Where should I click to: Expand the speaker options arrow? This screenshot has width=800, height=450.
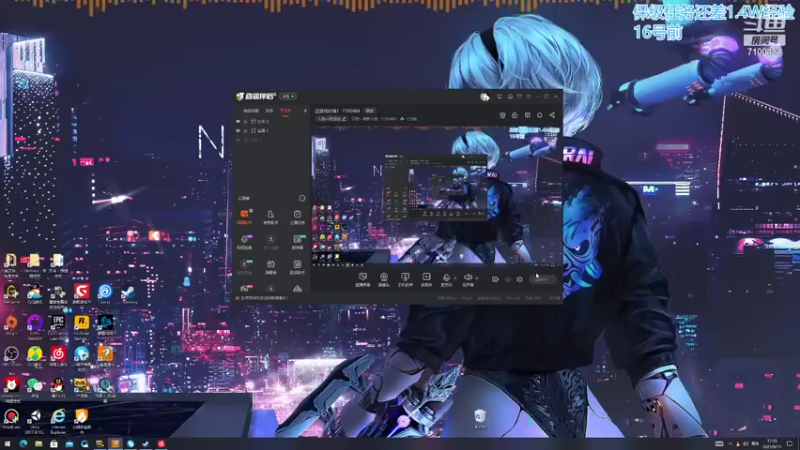(477, 278)
